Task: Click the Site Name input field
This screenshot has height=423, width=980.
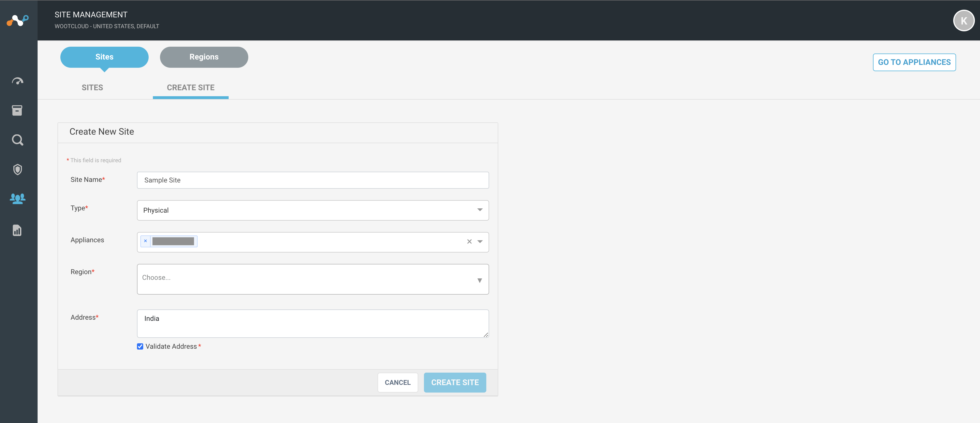Action: [313, 180]
